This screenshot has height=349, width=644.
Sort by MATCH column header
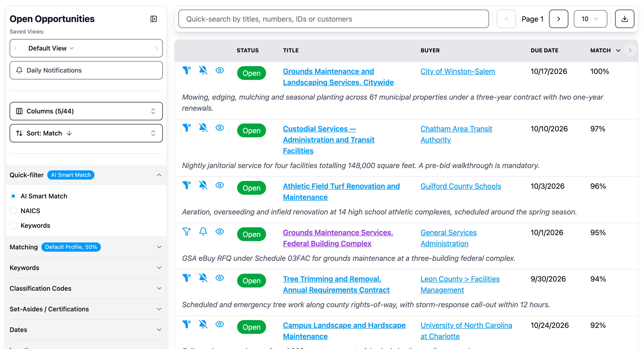[x=605, y=50]
